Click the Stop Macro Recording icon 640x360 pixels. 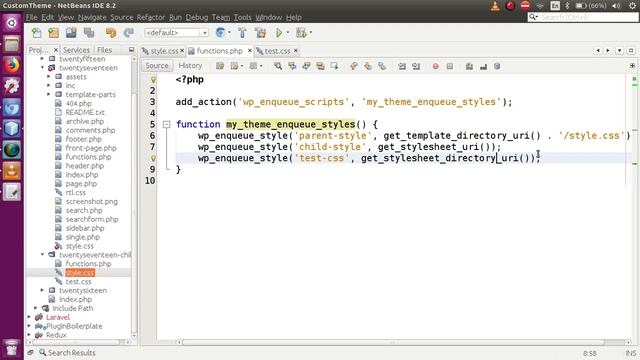(450, 66)
